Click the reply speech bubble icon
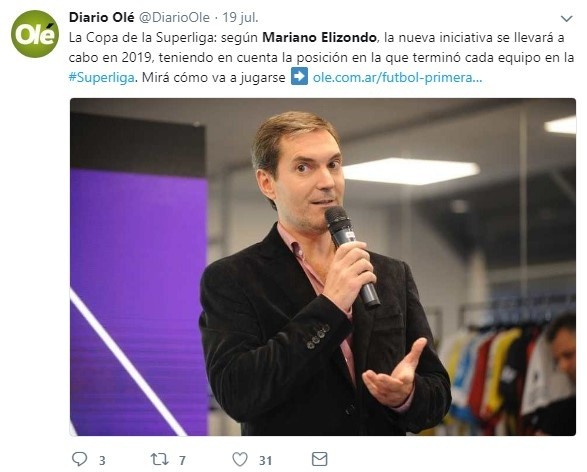 (x=79, y=459)
